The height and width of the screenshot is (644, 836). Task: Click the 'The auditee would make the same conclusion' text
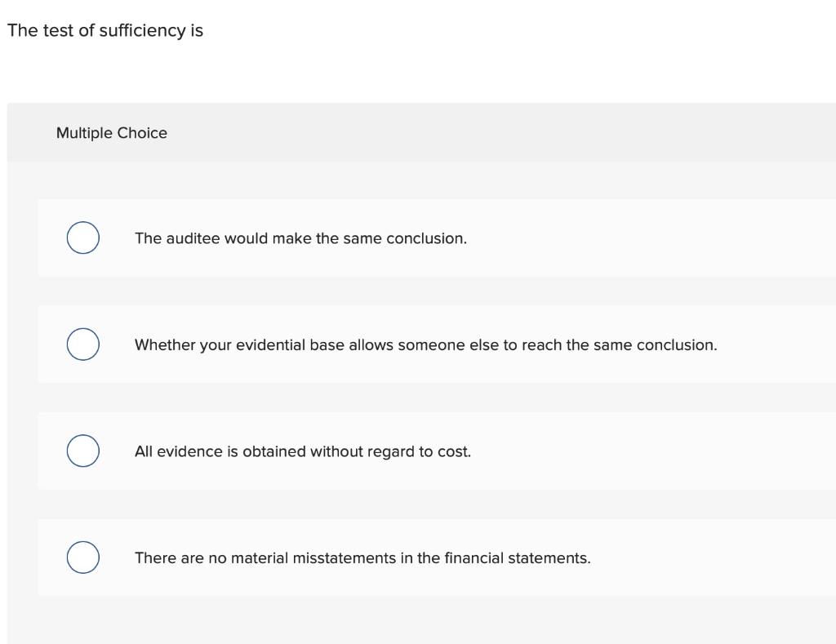300,238
